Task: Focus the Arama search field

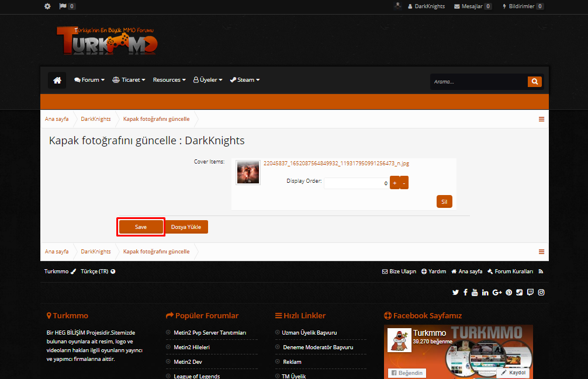Action: tap(479, 82)
